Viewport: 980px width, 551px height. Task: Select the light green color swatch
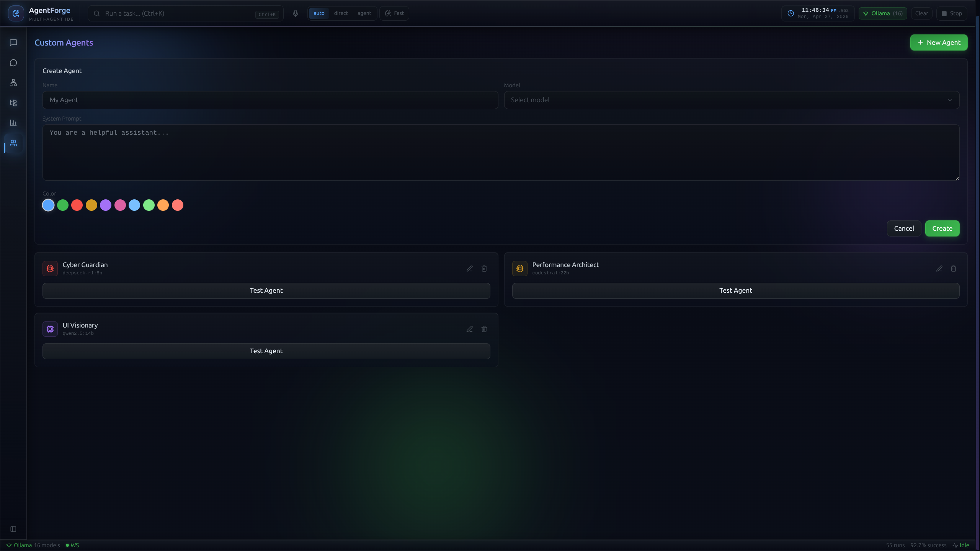(149, 205)
